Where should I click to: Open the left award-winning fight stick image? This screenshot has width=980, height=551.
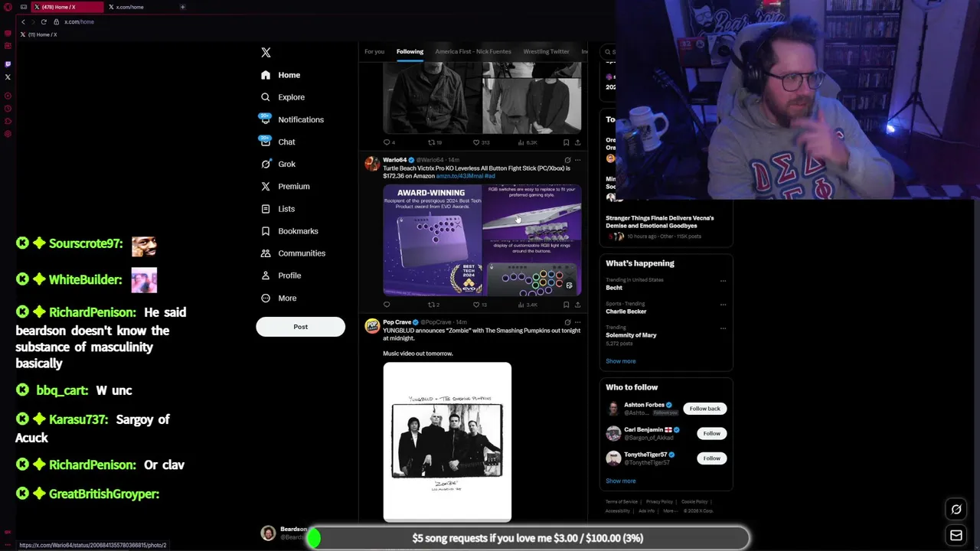point(433,240)
